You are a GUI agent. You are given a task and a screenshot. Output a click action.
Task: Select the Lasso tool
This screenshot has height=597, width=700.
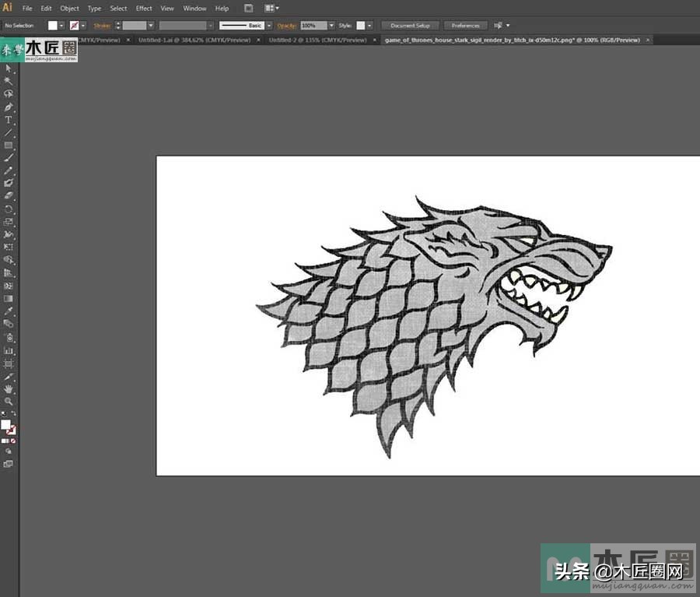[8, 94]
